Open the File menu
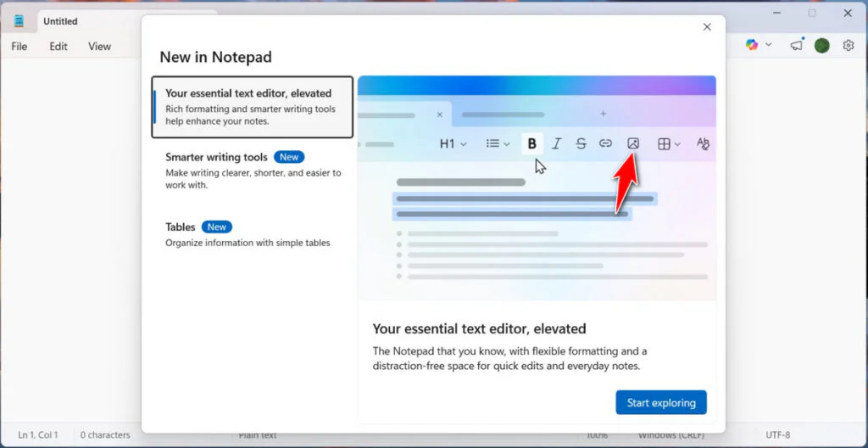This screenshot has width=868, height=448. point(19,47)
